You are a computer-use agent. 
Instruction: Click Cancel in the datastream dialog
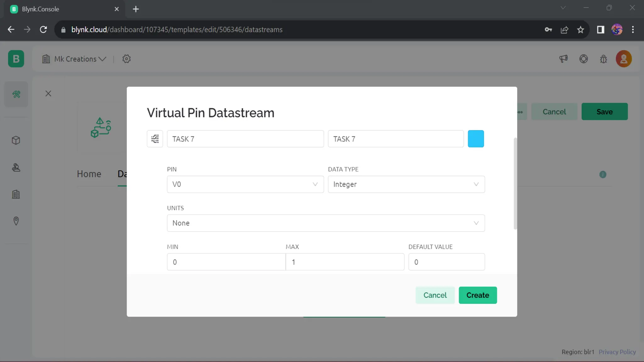pos(435,295)
